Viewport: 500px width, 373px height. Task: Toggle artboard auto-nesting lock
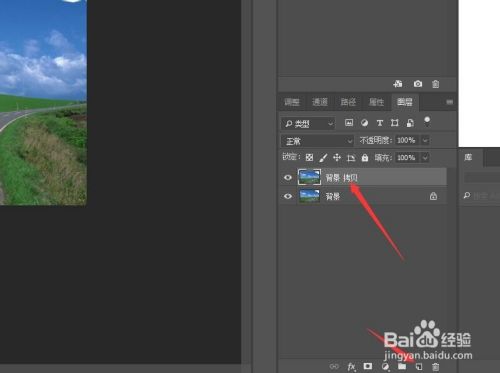(x=351, y=158)
